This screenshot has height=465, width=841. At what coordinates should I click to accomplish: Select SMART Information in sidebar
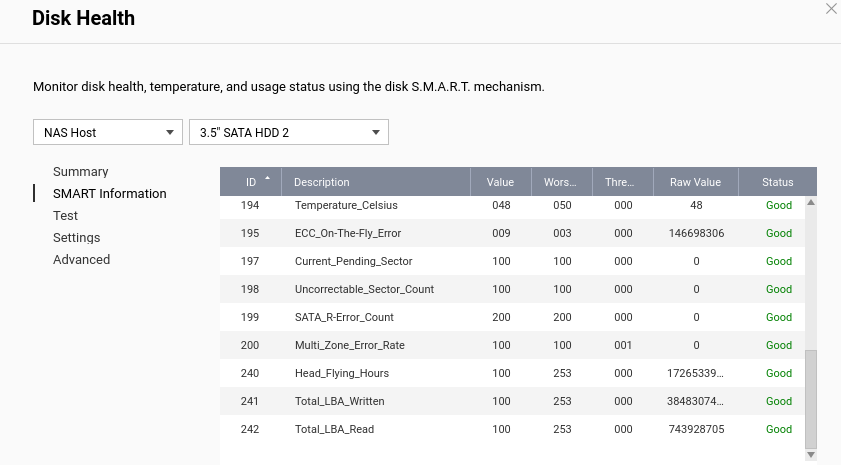(x=109, y=194)
